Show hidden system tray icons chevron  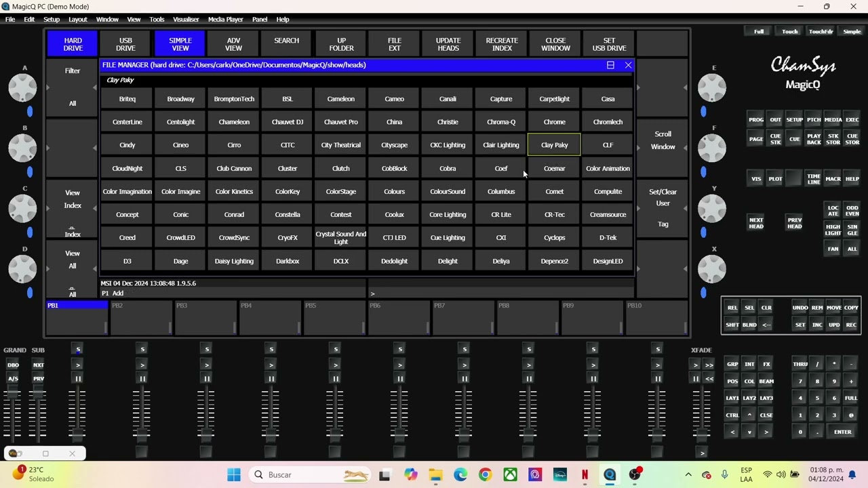coord(688,474)
